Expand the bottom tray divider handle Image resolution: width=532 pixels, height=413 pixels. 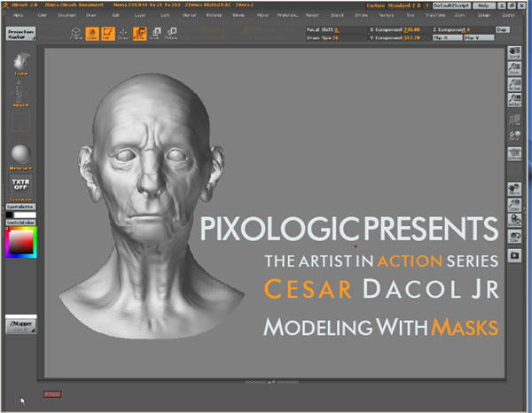click(x=271, y=382)
